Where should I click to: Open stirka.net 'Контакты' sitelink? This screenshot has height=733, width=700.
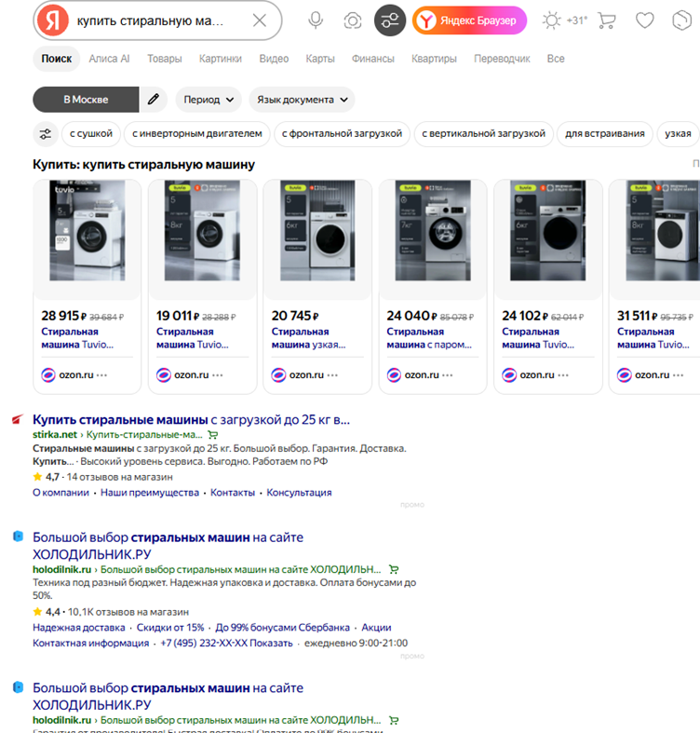coord(233,493)
